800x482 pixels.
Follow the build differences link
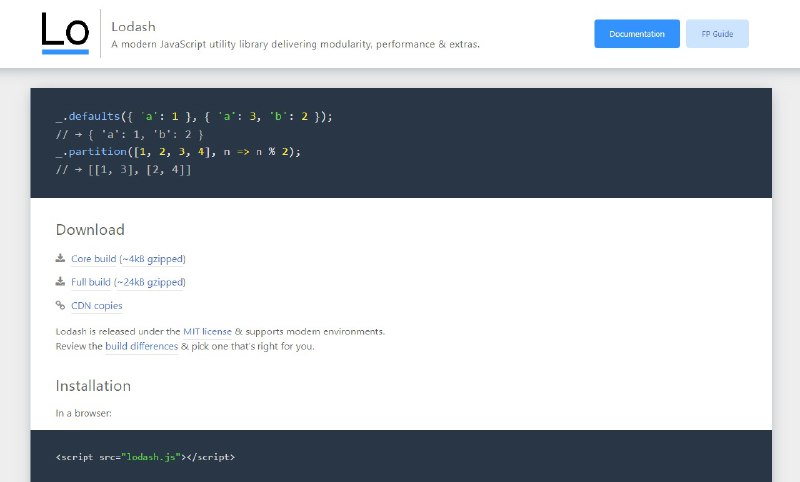coord(141,346)
